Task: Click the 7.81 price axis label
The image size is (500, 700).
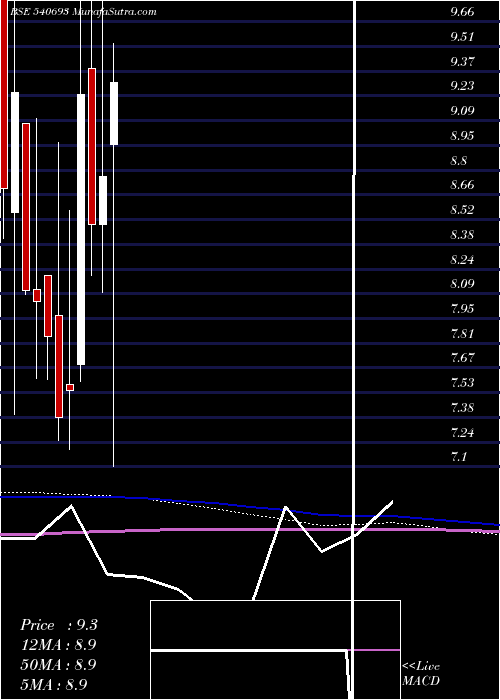Action: [462, 333]
